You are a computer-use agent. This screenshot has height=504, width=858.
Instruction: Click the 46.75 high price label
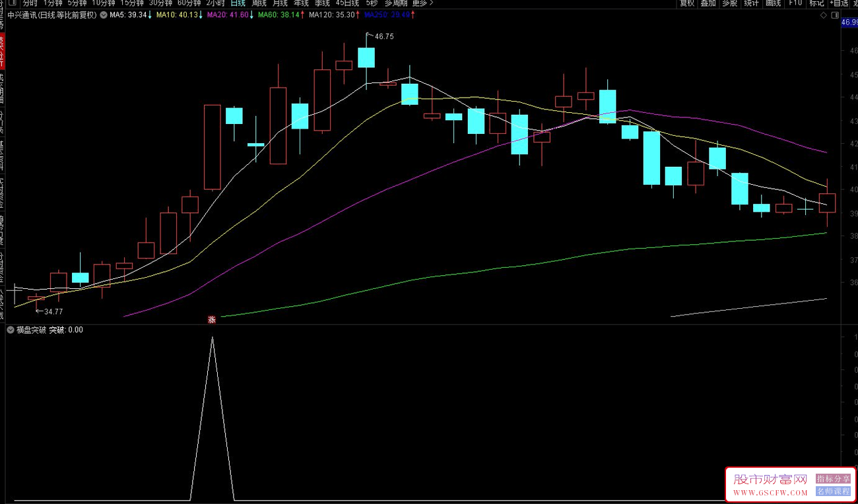click(384, 37)
